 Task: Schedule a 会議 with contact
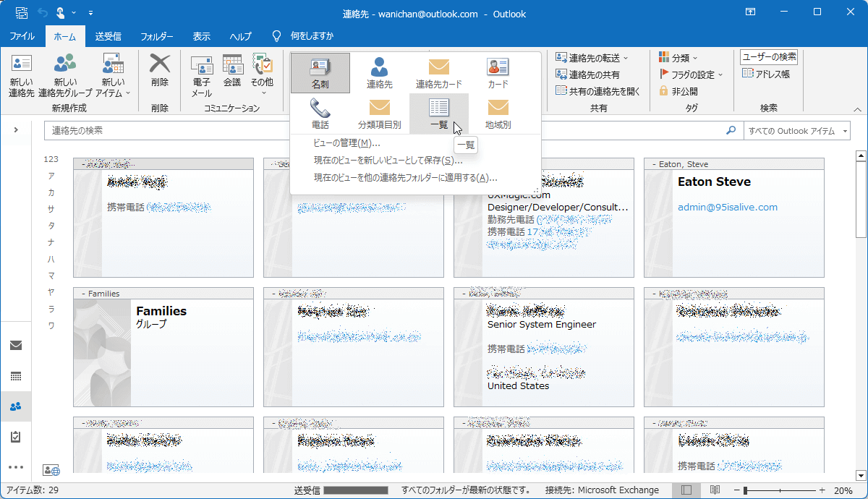232,72
